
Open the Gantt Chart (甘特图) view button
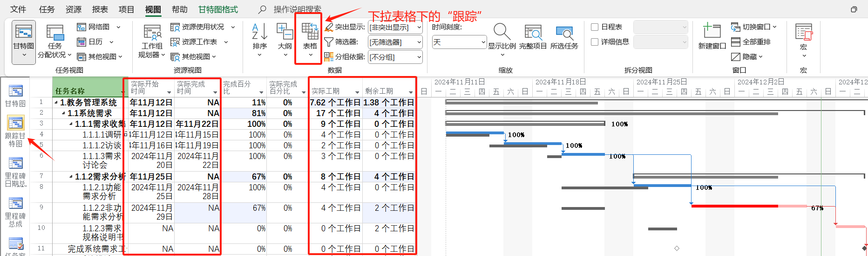(24, 42)
